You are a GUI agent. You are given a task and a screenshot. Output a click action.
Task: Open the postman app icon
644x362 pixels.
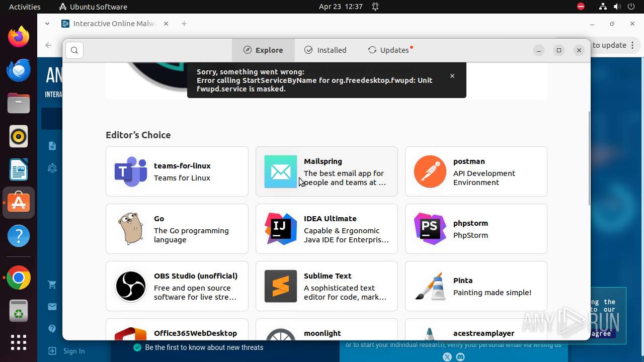430,171
